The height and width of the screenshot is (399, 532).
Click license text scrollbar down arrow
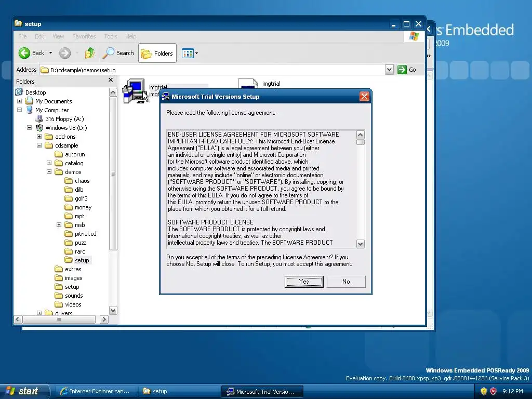[x=361, y=244]
